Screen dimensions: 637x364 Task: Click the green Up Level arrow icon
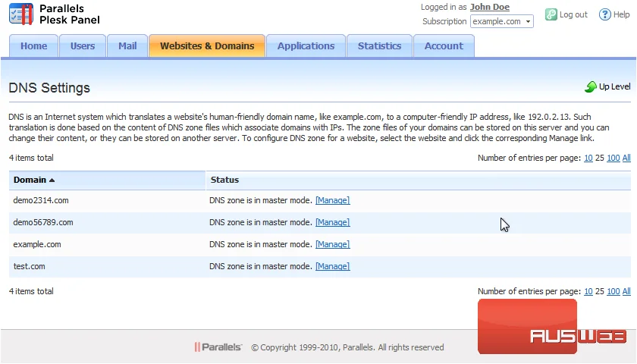pyautogui.click(x=590, y=86)
